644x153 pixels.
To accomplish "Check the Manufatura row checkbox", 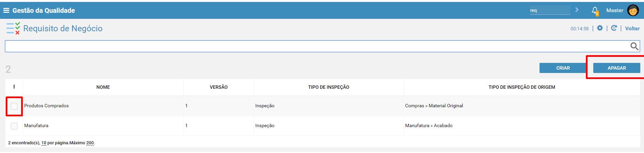I will tap(14, 126).
